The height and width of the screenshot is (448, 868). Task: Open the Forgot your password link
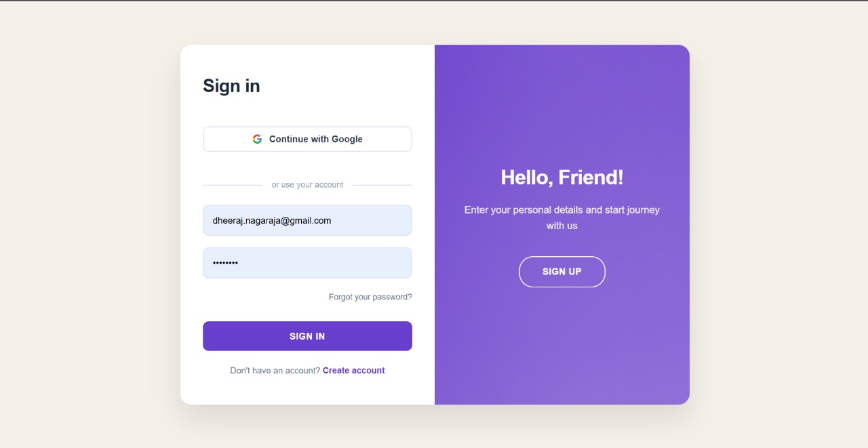click(370, 297)
